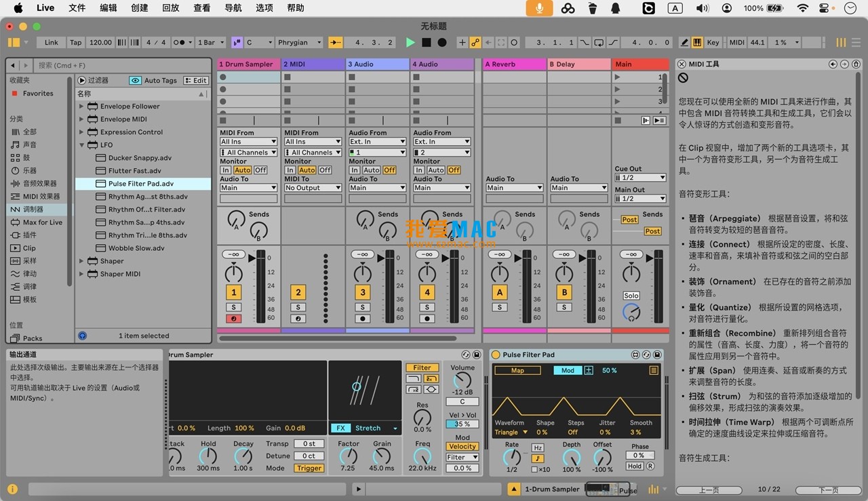
Task: Toggle the transport Loop switch
Action: click(599, 42)
